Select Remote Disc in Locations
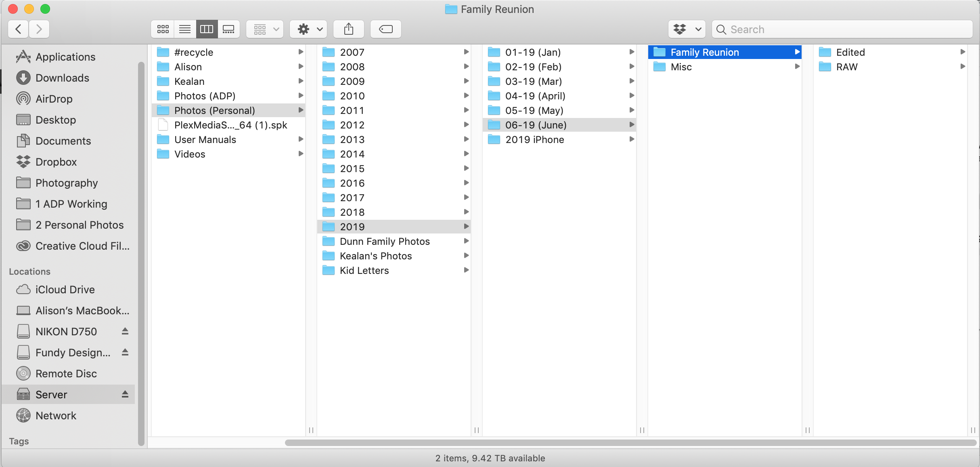980x467 pixels. pos(69,374)
